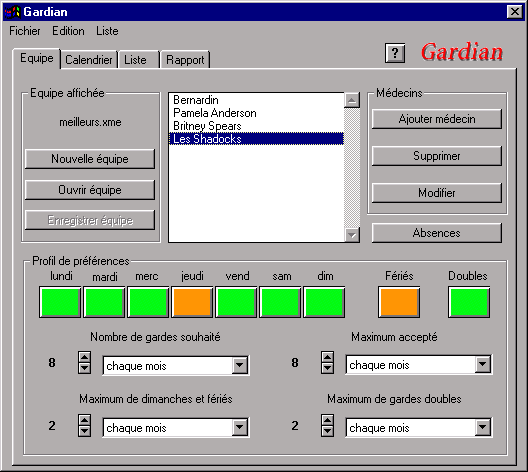Click scroll-up arrow of médecins list
The image size is (528, 472).
(x=352, y=100)
